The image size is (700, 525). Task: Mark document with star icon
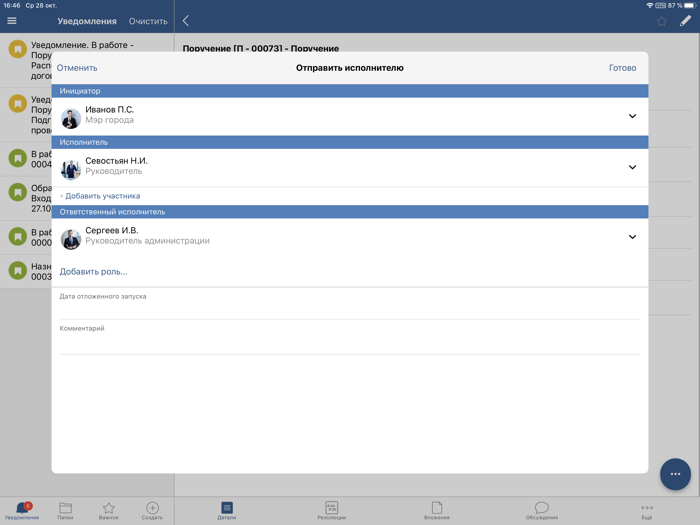coord(662,21)
